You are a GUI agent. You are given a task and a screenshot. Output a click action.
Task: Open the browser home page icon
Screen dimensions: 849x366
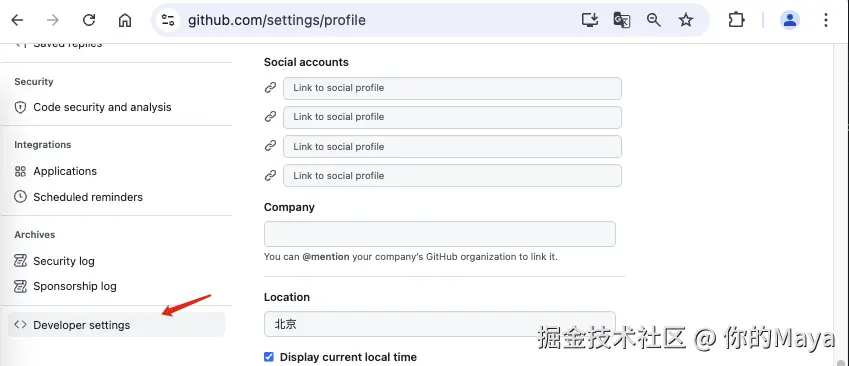click(125, 21)
